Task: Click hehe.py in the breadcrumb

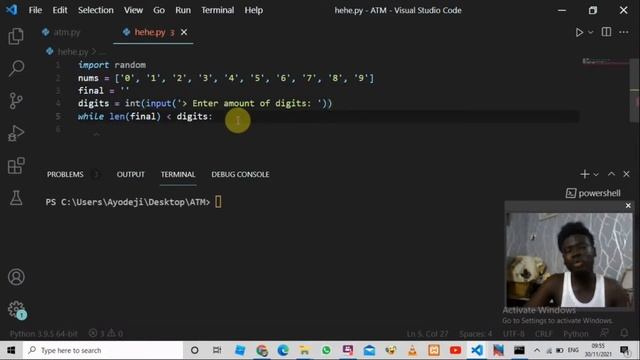Action: pyautogui.click(x=73, y=52)
